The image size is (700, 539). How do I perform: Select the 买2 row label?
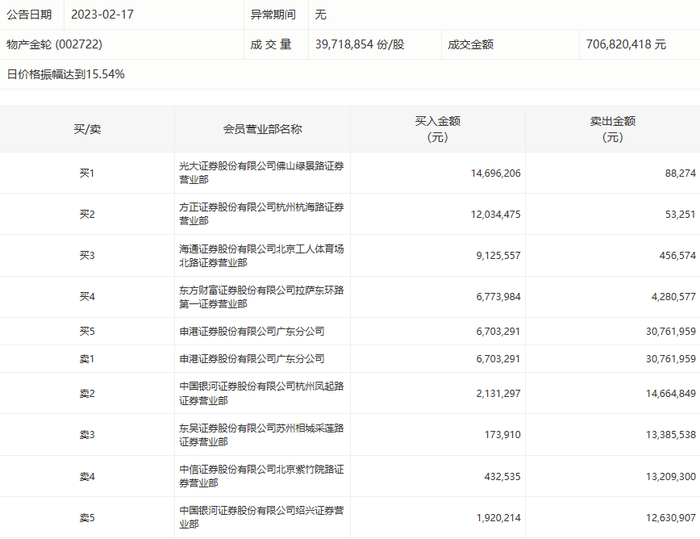click(x=87, y=214)
